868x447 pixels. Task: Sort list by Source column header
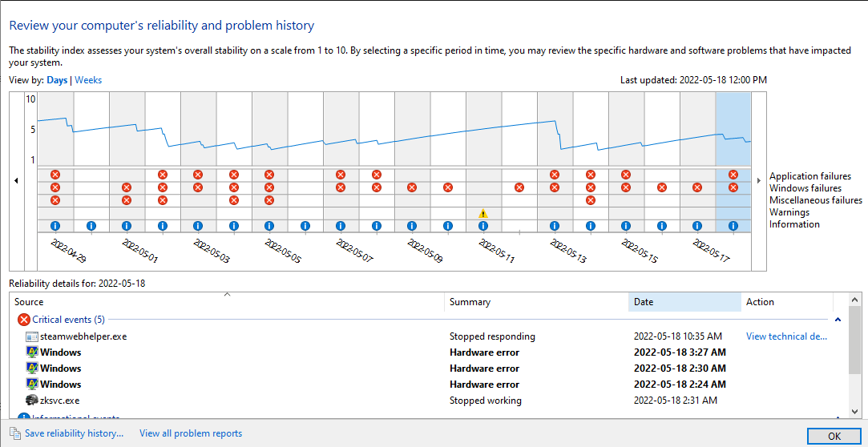tap(227, 302)
